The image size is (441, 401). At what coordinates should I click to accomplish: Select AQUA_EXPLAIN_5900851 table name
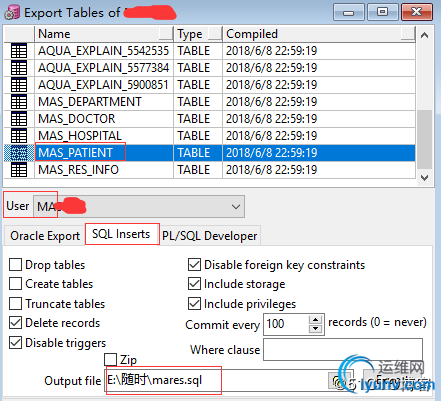(103, 85)
